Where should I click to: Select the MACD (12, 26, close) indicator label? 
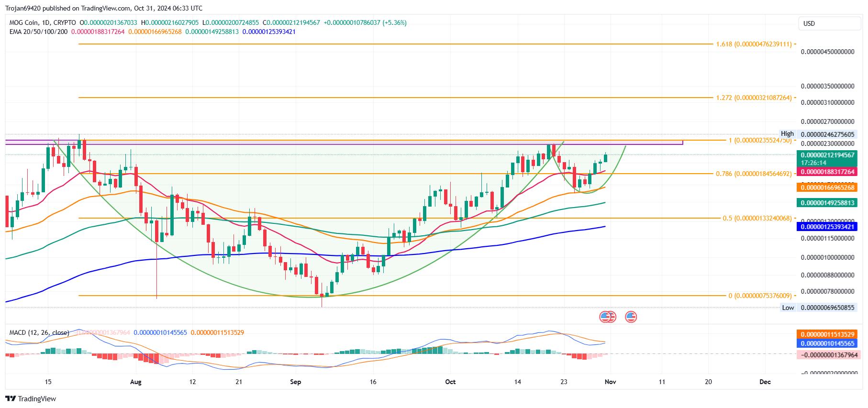click(x=39, y=332)
